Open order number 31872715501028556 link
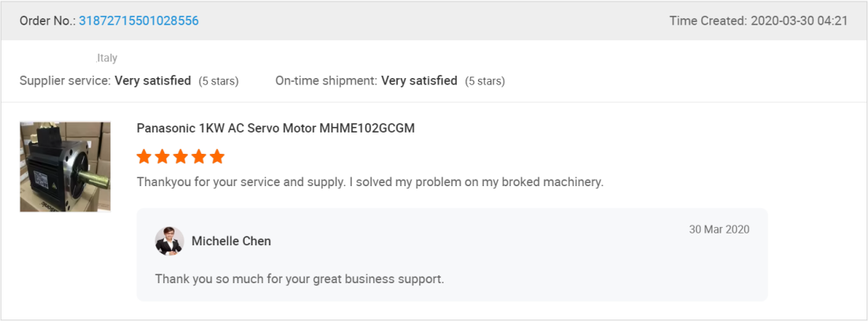The width and height of the screenshot is (868, 321). tap(138, 21)
